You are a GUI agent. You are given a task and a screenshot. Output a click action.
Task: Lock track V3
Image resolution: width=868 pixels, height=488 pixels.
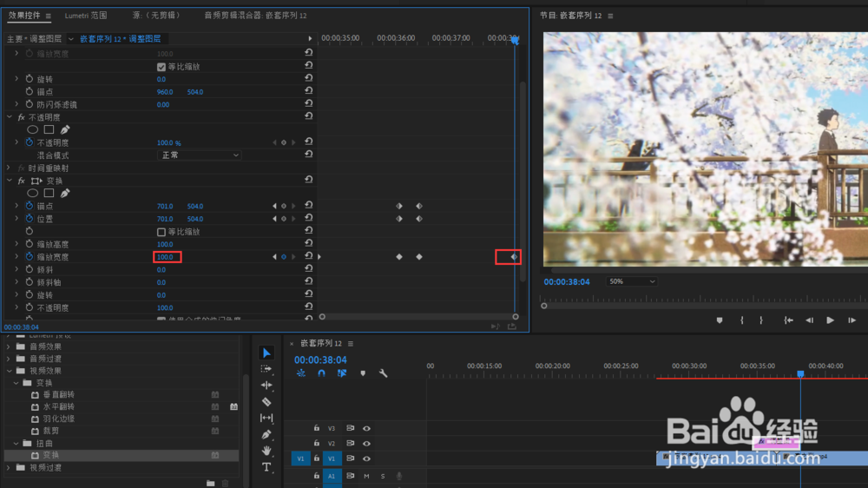[316, 428]
